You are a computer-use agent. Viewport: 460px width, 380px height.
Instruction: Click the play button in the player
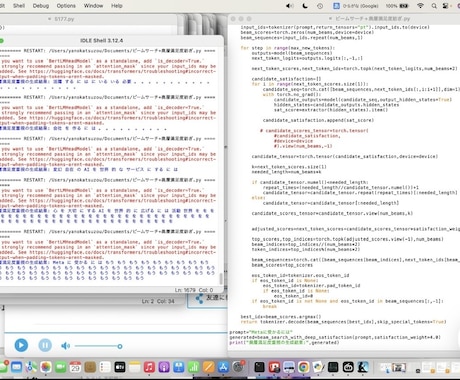click(x=21, y=345)
